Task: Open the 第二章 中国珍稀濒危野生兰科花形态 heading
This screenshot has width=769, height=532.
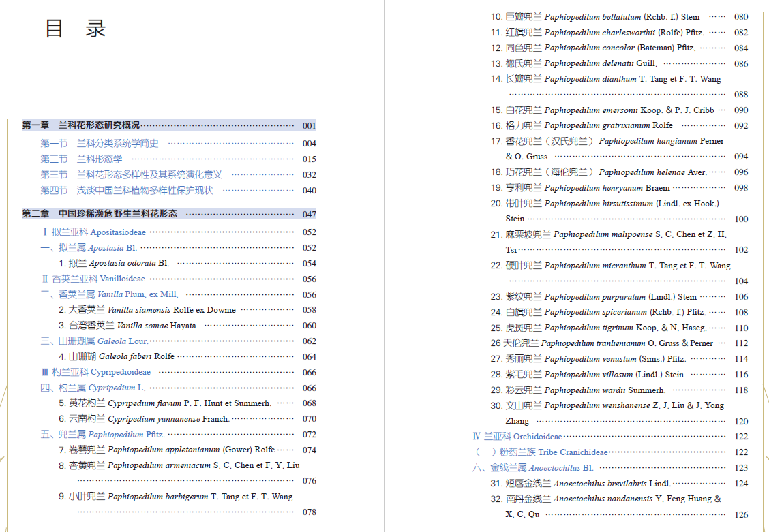Action: 168,214
